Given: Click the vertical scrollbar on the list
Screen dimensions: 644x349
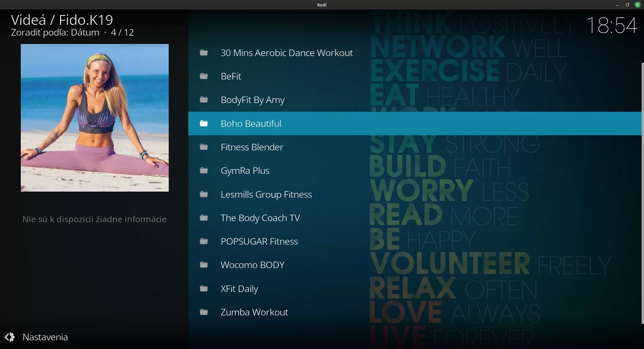Looking at the screenshot, I should coord(642,193).
